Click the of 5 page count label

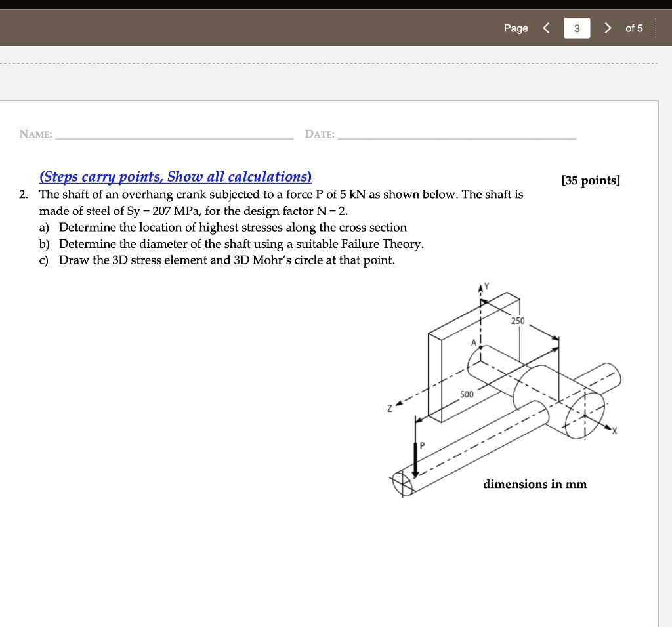[634, 28]
